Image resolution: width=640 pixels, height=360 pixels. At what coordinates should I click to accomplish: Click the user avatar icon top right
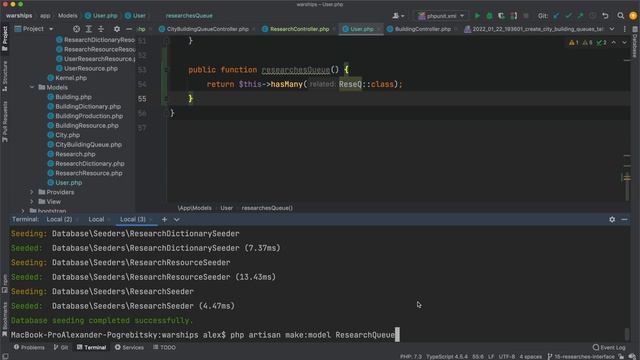[x=633, y=16]
